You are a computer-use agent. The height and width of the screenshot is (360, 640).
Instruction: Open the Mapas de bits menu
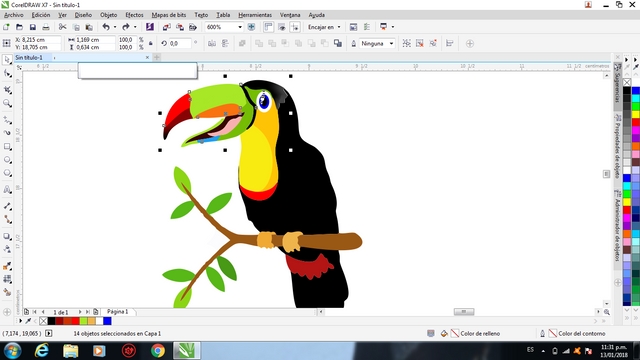169,15
